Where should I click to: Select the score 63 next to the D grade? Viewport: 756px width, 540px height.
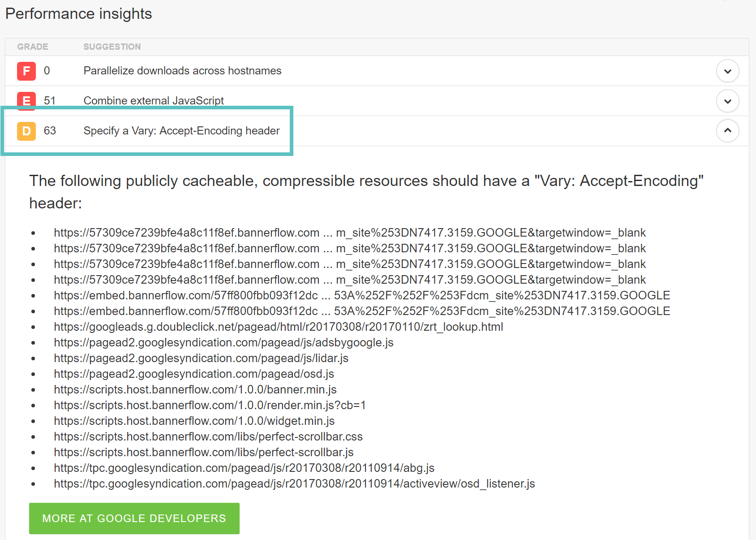pos(50,131)
